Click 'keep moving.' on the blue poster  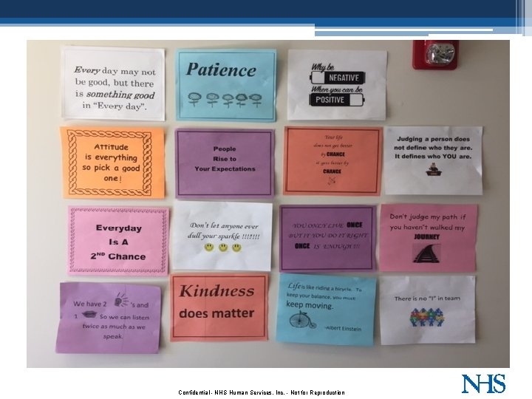(310, 304)
